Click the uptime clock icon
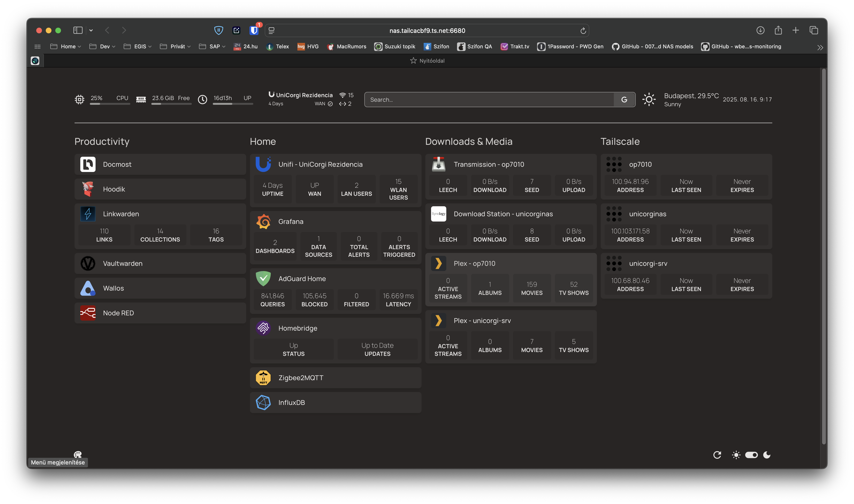Screen dimensions: 854x504 click(x=203, y=100)
